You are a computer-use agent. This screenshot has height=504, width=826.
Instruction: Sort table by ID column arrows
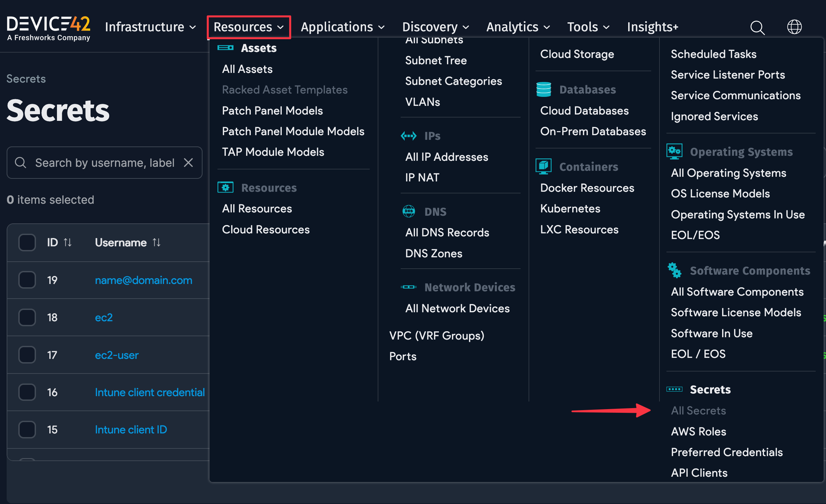click(x=68, y=242)
